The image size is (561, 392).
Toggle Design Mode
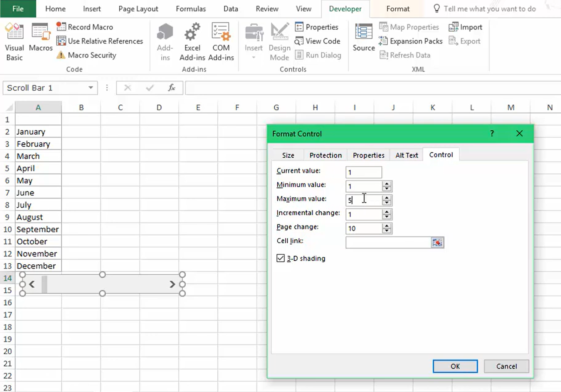pyautogui.click(x=279, y=42)
